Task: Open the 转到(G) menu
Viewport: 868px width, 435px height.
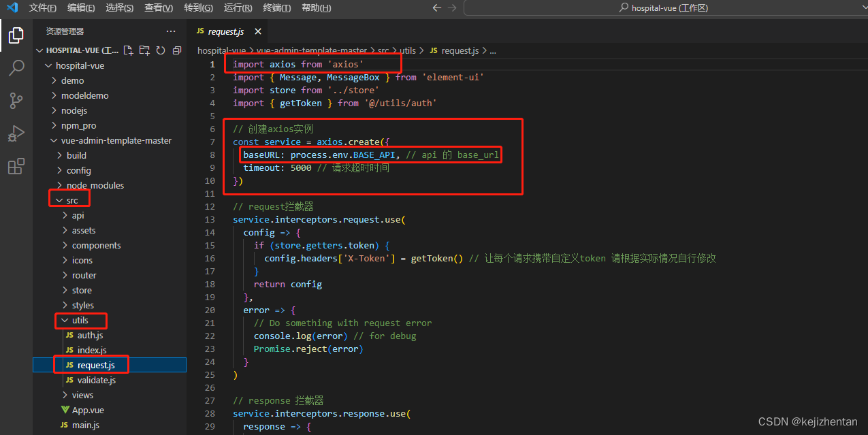Action: (x=198, y=8)
